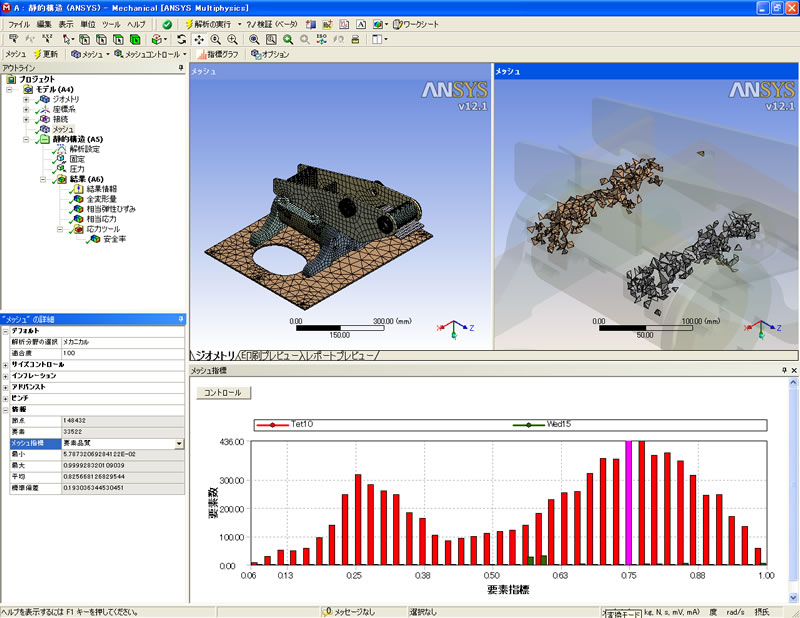The width and height of the screenshot is (800, 618).
Task: Set the isometric view with ISO icon
Action: pyautogui.click(x=321, y=39)
